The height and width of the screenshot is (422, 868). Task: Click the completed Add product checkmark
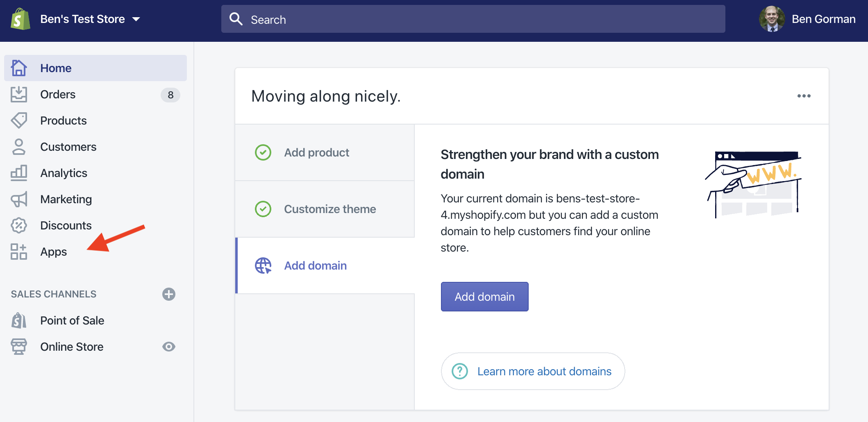[x=263, y=152]
